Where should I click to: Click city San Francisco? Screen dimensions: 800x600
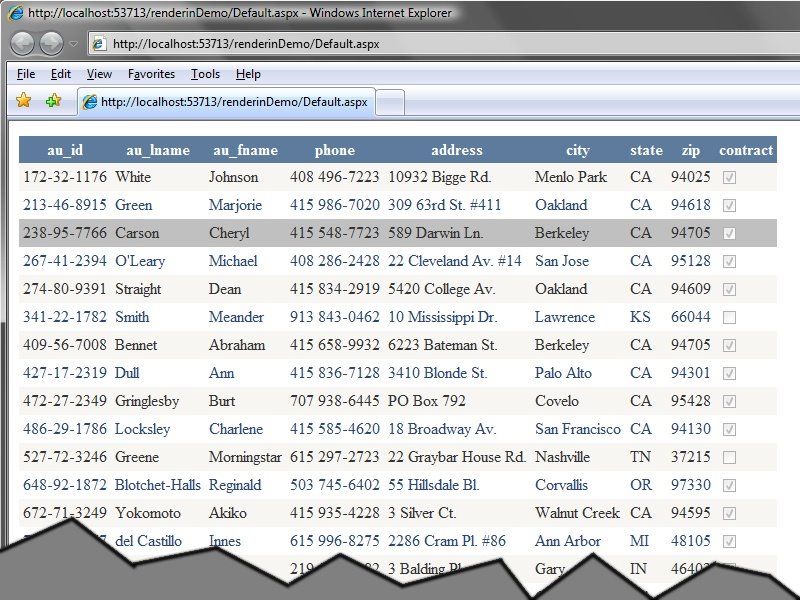578,429
